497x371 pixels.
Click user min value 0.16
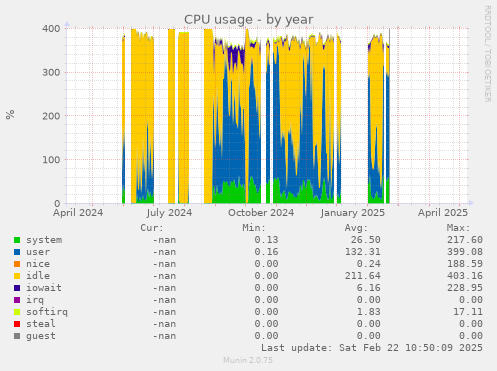(266, 252)
